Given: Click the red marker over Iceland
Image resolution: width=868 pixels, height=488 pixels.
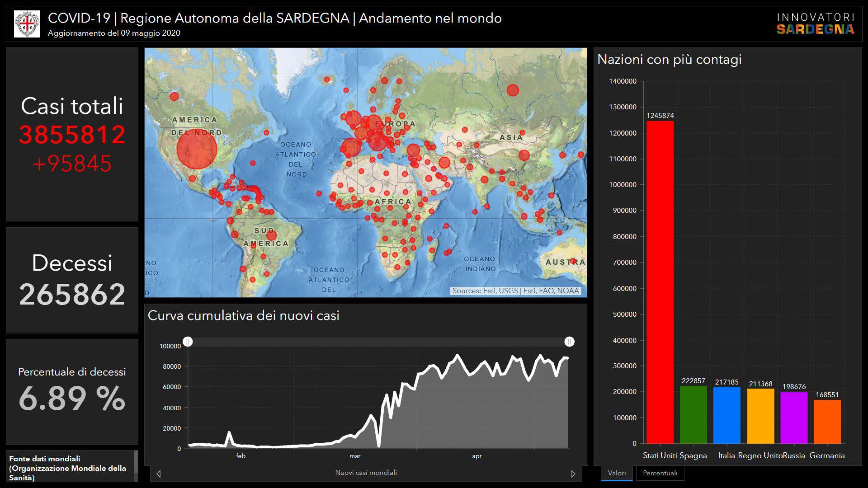Looking at the screenshot, I should tap(327, 80).
